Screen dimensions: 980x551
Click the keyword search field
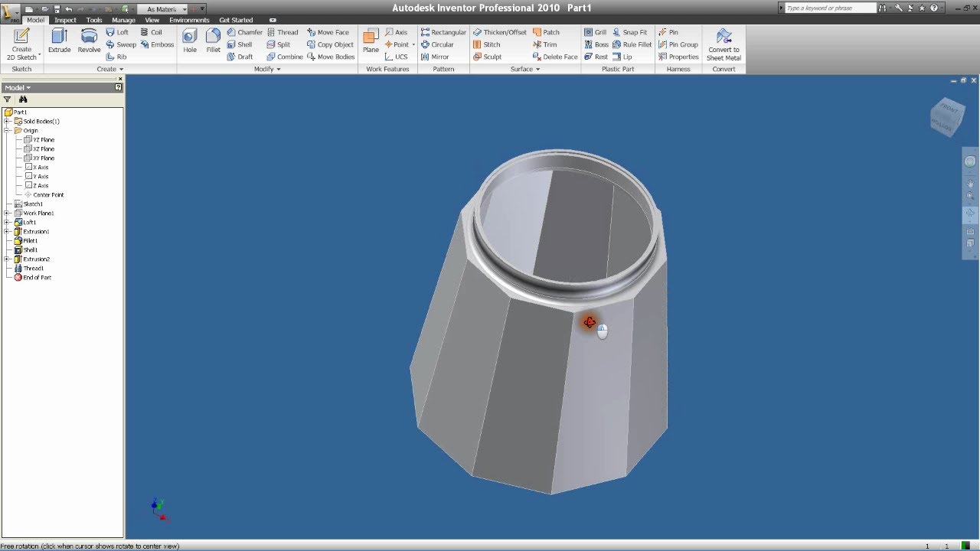point(830,8)
